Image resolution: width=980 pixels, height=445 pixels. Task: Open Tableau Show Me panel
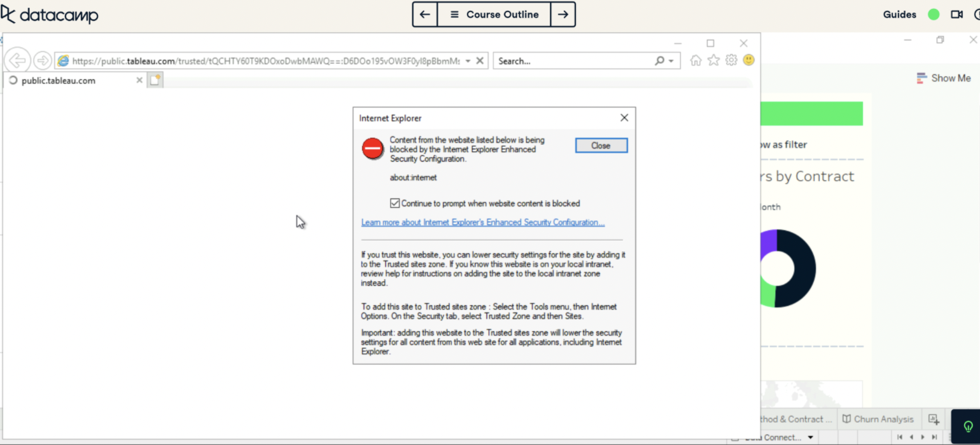click(944, 78)
